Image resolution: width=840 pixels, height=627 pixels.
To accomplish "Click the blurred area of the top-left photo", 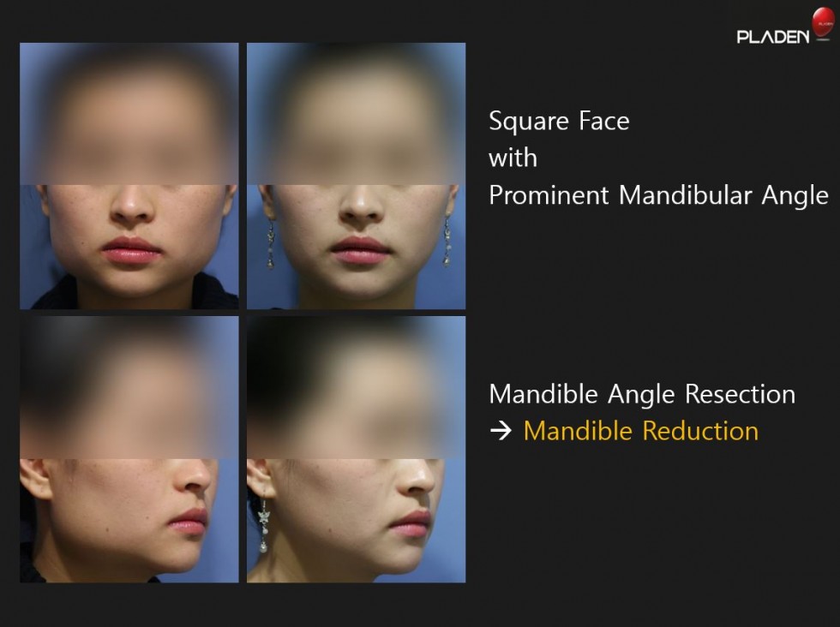I will pyautogui.click(x=129, y=114).
